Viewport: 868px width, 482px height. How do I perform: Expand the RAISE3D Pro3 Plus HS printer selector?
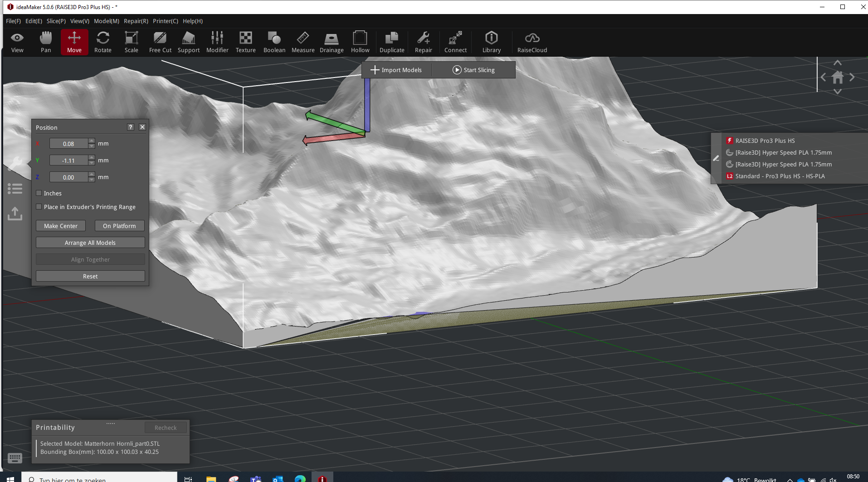tap(765, 141)
